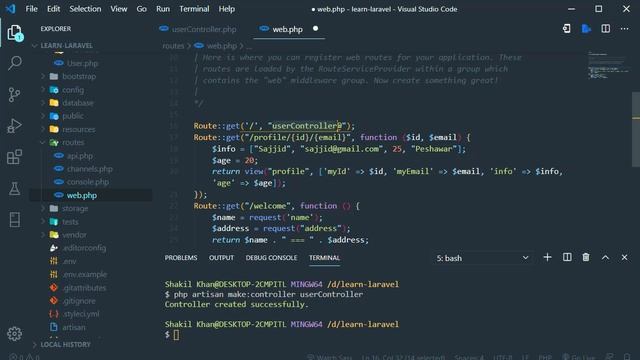The image size is (640, 360).
Task: Open the .env.example file
Action: (84, 274)
